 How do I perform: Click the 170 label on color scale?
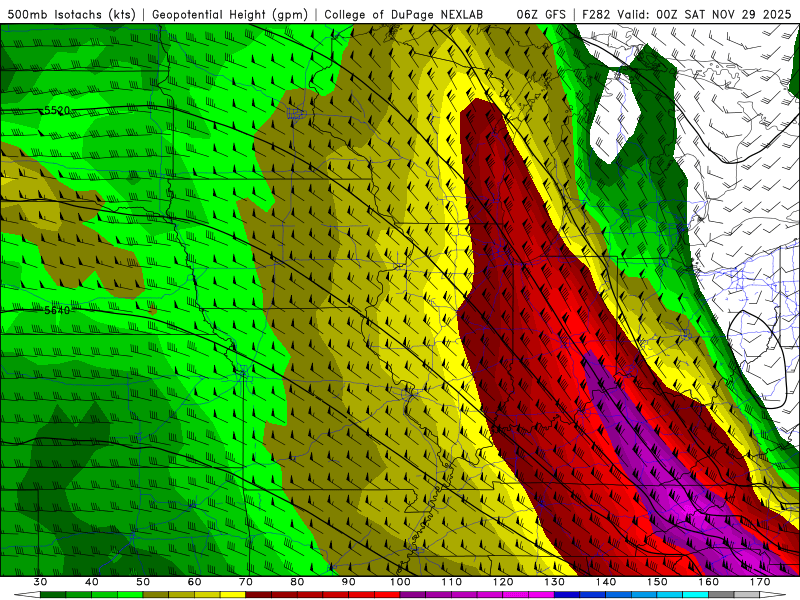click(x=760, y=582)
